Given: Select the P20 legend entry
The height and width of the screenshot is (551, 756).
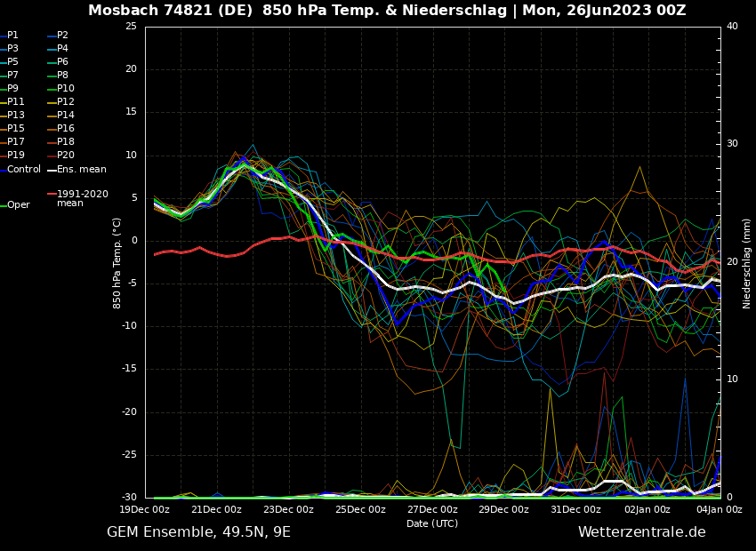Looking at the screenshot, I should tap(65, 156).
